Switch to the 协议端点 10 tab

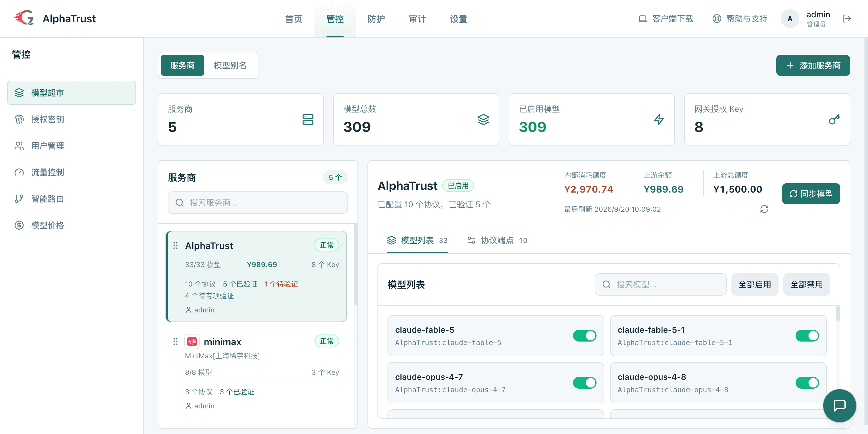coord(497,240)
